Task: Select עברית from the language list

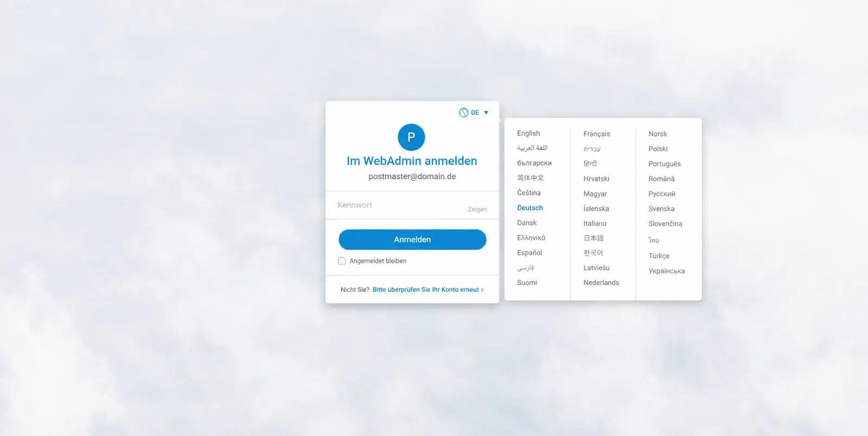Action: [592, 149]
